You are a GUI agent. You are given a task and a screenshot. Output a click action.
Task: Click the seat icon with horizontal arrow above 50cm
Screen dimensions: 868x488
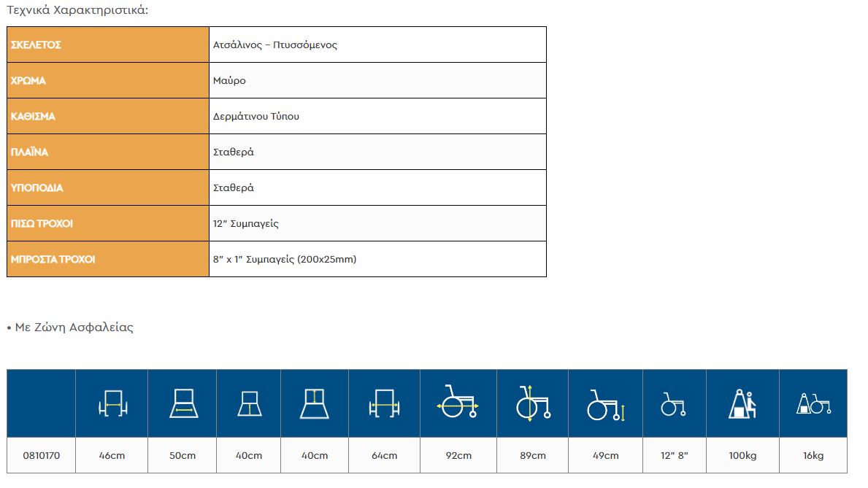[x=183, y=403]
